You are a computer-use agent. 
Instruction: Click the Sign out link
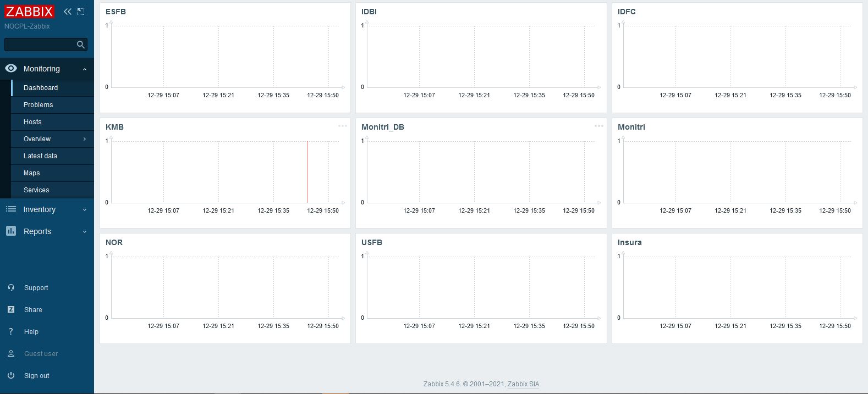[x=37, y=376]
